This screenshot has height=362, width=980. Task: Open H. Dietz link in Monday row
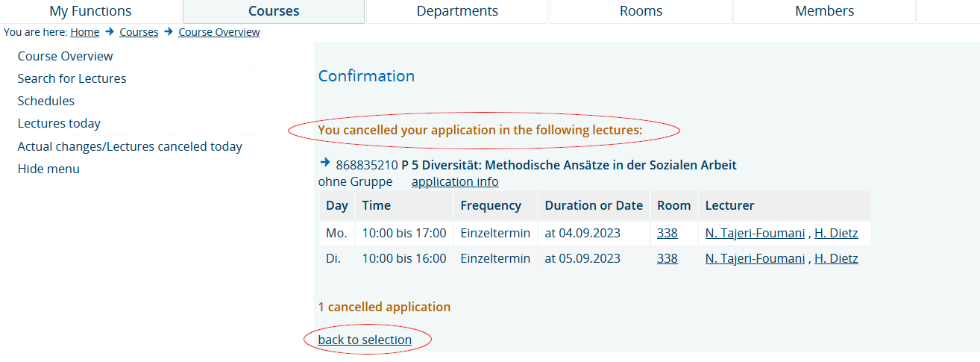(x=836, y=233)
